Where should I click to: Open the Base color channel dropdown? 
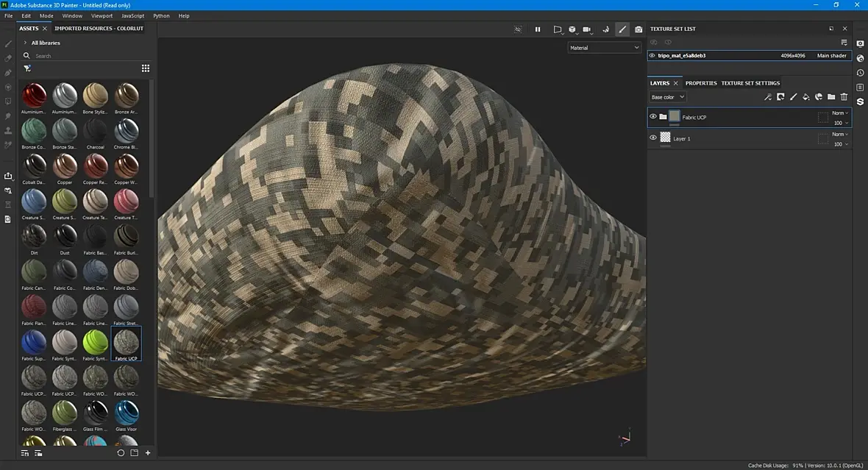pos(667,97)
